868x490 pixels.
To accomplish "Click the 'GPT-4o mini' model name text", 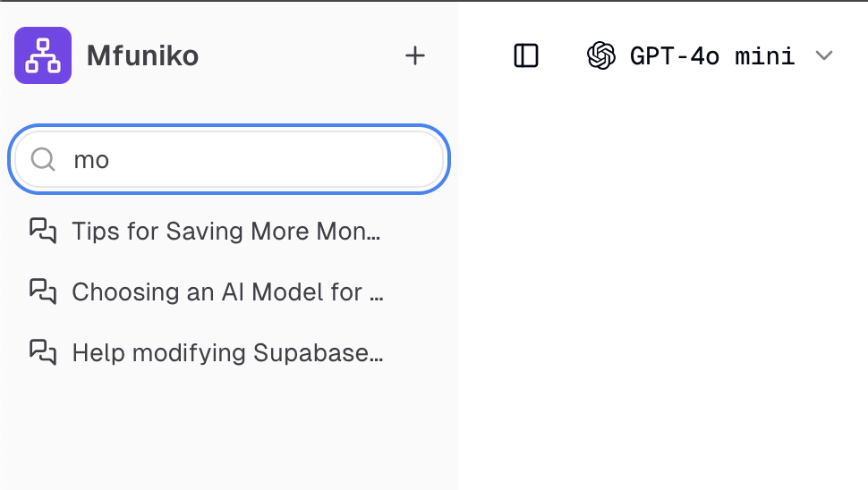I will click(712, 56).
